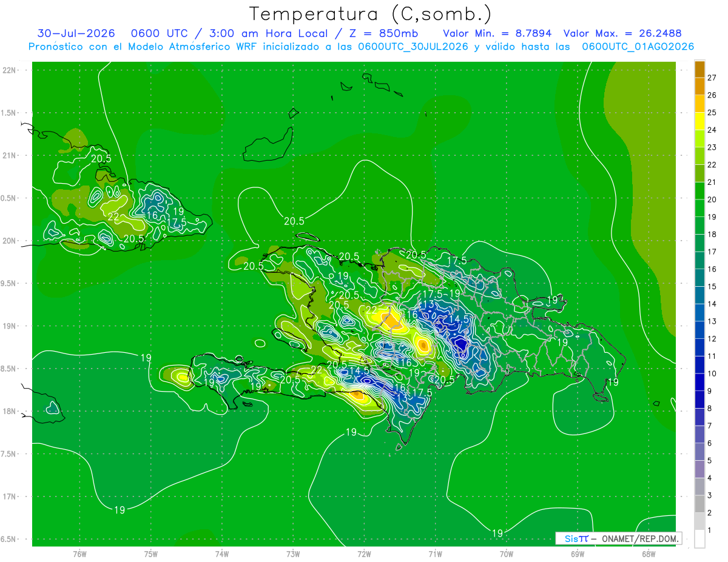Click legend value "14" on color bar
The image size is (728, 562).
pos(712,304)
